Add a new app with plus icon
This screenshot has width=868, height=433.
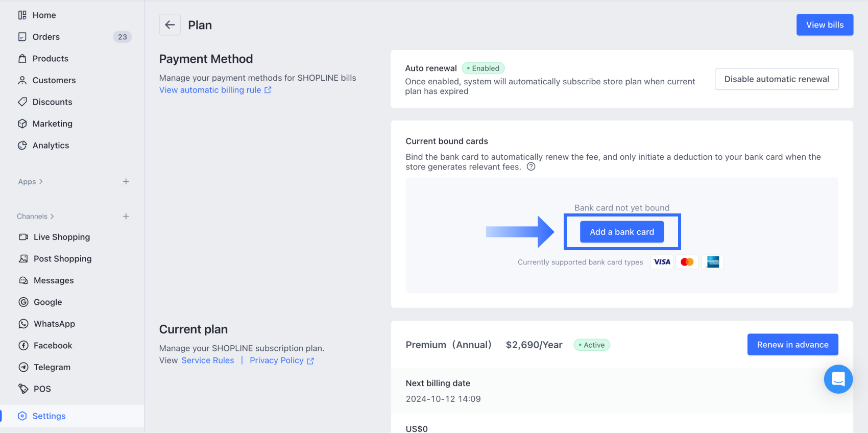click(x=126, y=182)
